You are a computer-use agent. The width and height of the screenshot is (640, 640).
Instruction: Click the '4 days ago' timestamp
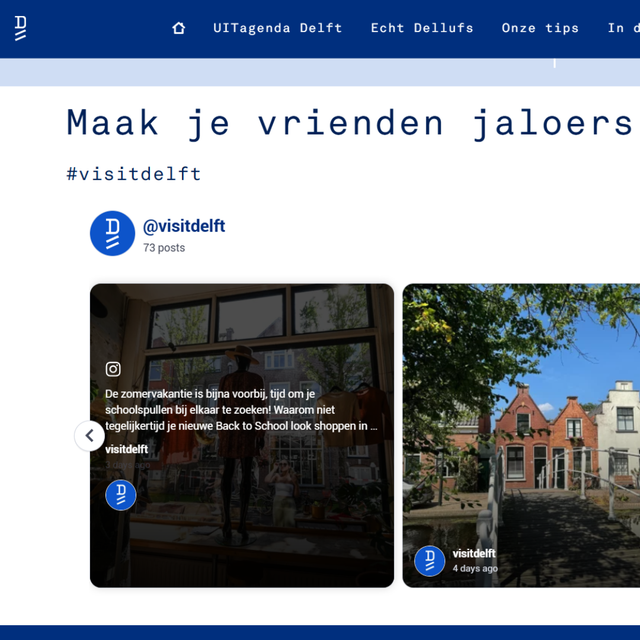(x=475, y=569)
